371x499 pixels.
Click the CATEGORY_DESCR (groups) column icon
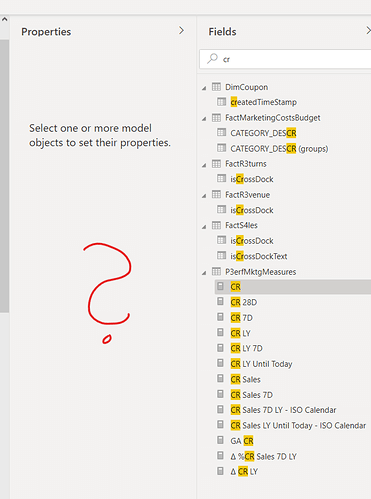pyautogui.click(x=222, y=148)
